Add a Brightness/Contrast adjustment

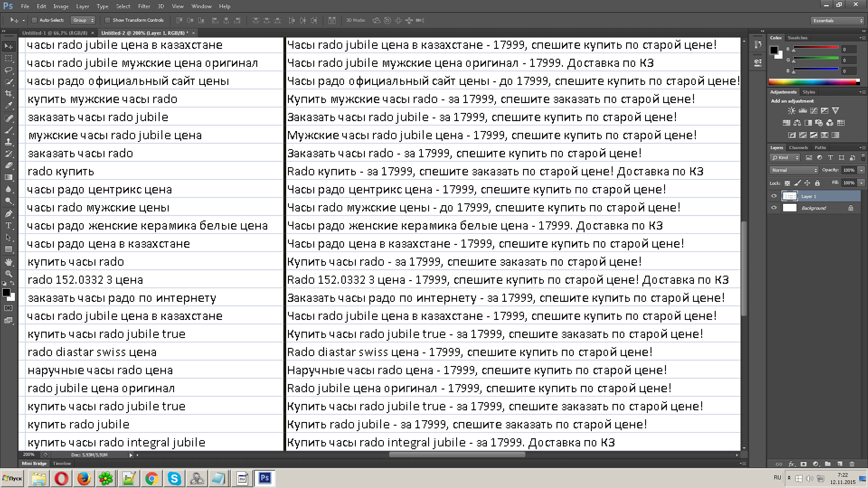(792, 111)
